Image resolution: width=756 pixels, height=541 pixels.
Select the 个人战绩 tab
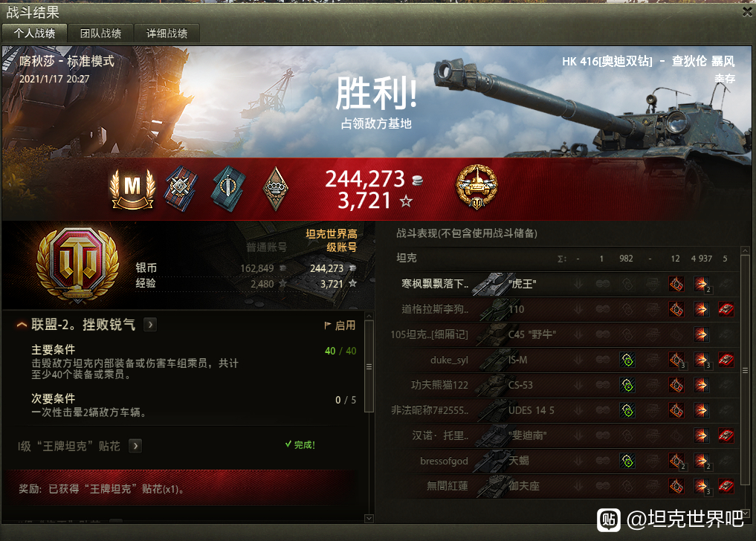(x=34, y=33)
